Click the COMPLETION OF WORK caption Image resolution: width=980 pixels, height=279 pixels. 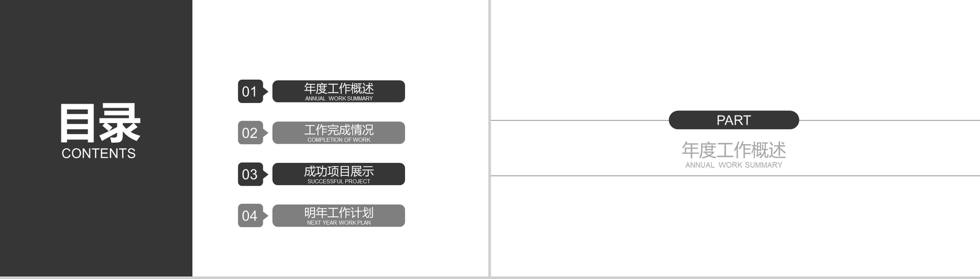(x=338, y=140)
